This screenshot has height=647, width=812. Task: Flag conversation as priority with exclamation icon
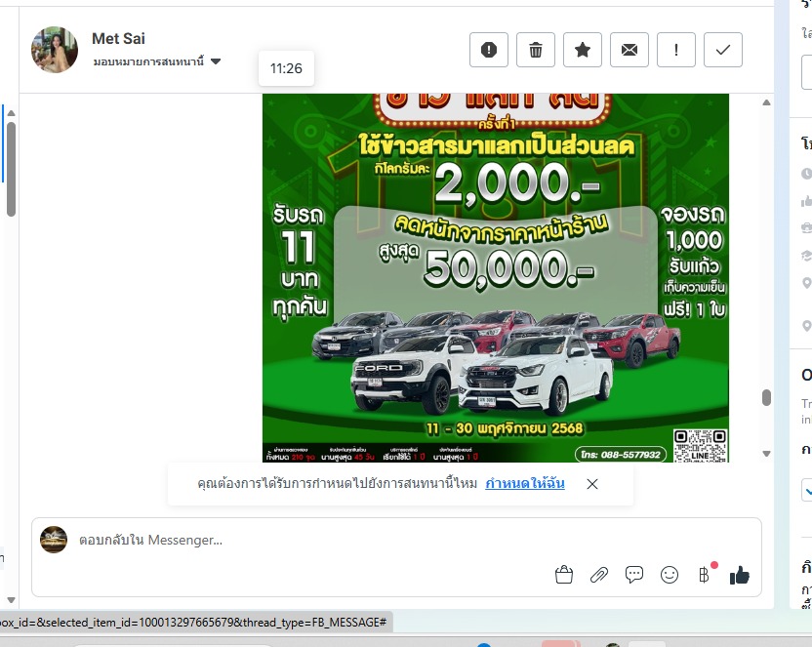coord(676,50)
